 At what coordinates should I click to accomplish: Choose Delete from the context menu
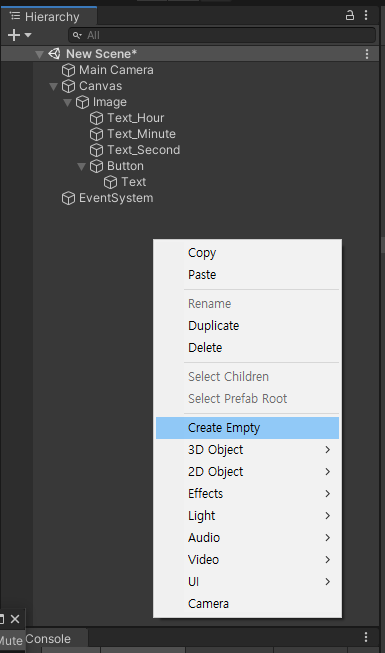[248, 348]
